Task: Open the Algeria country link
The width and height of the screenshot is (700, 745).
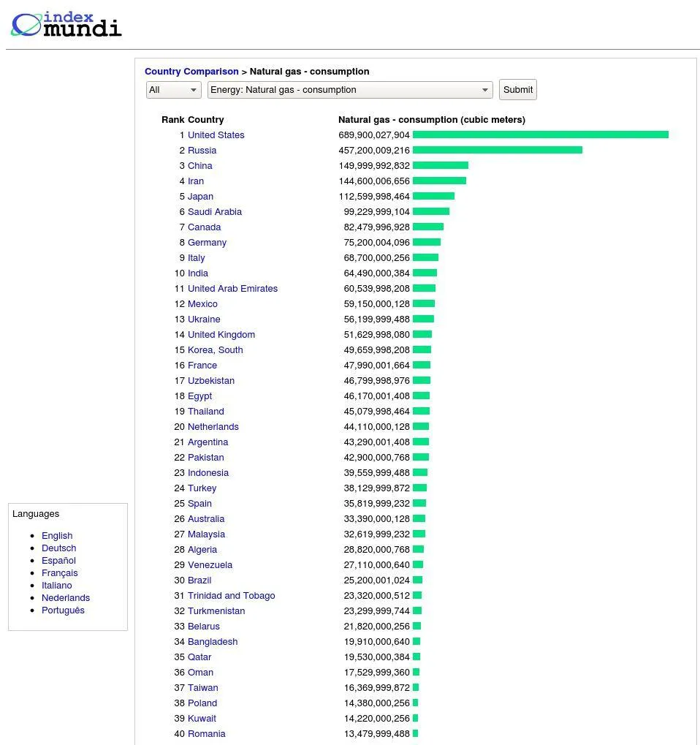Action: coord(202,550)
